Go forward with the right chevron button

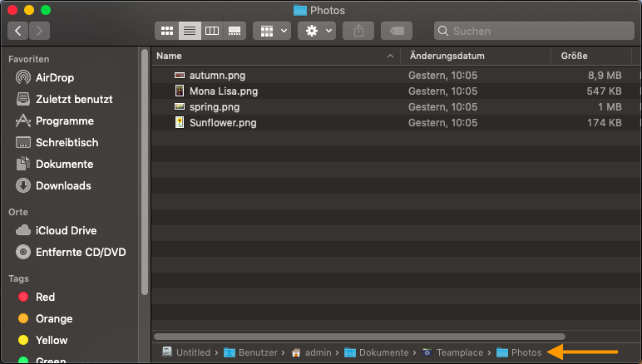[x=39, y=31]
